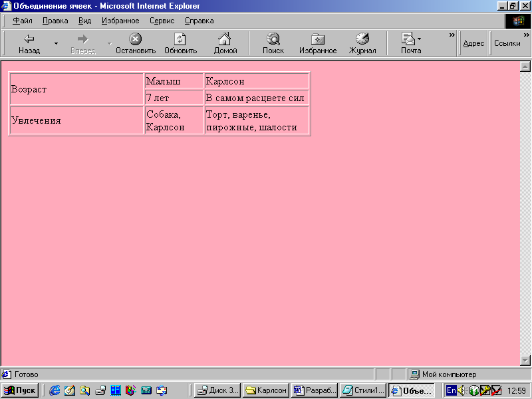Switch to the Стили1... taskbar window
532x399 pixels.
pos(362,390)
